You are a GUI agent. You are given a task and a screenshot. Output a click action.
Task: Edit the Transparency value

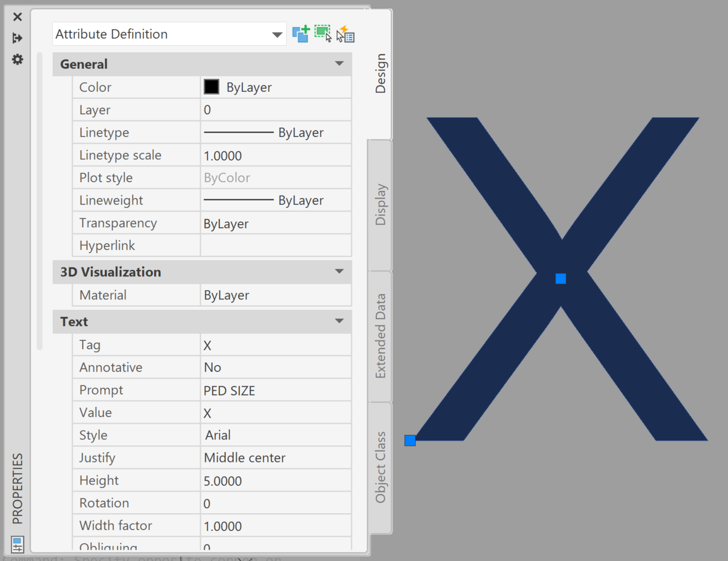pyautogui.click(x=276, y=223)
